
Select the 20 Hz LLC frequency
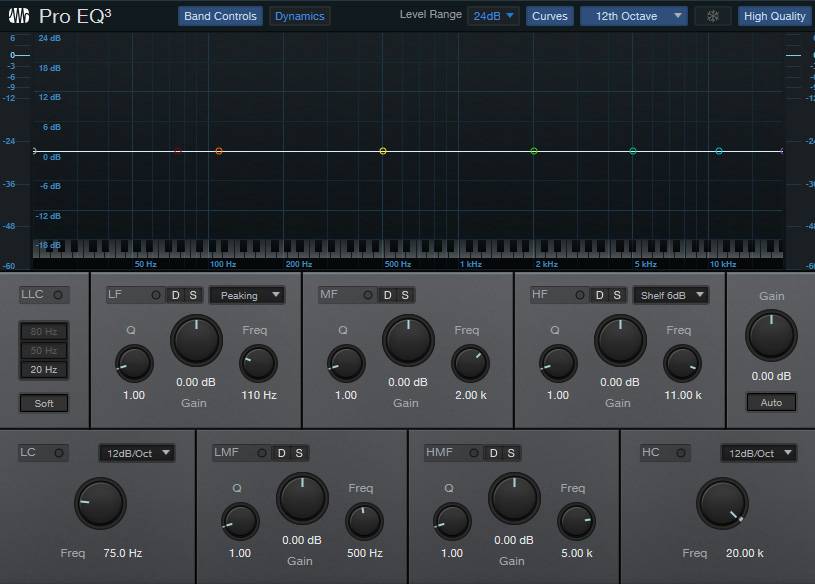(44, 369)
